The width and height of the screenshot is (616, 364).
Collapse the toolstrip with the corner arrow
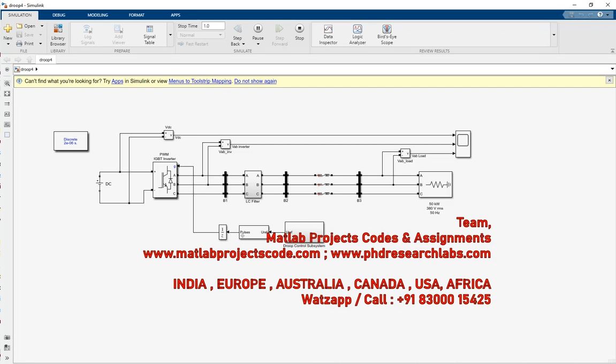(612, 51)
